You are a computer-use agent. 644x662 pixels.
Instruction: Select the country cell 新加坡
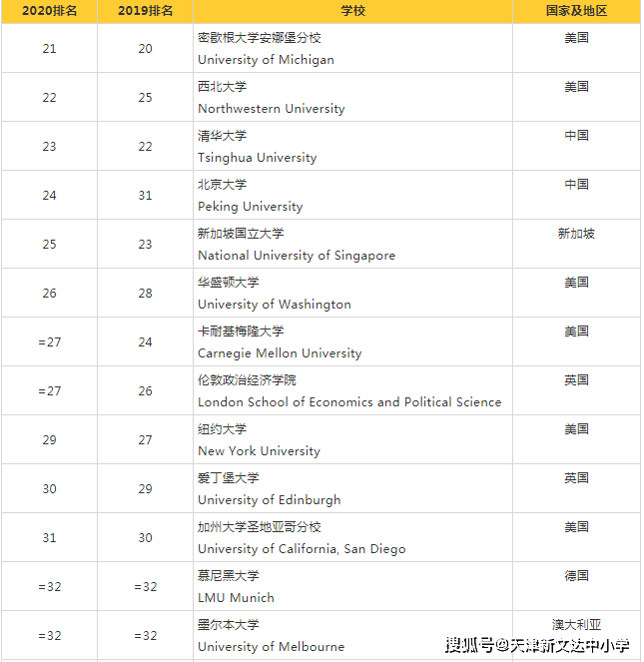point(576,234)
